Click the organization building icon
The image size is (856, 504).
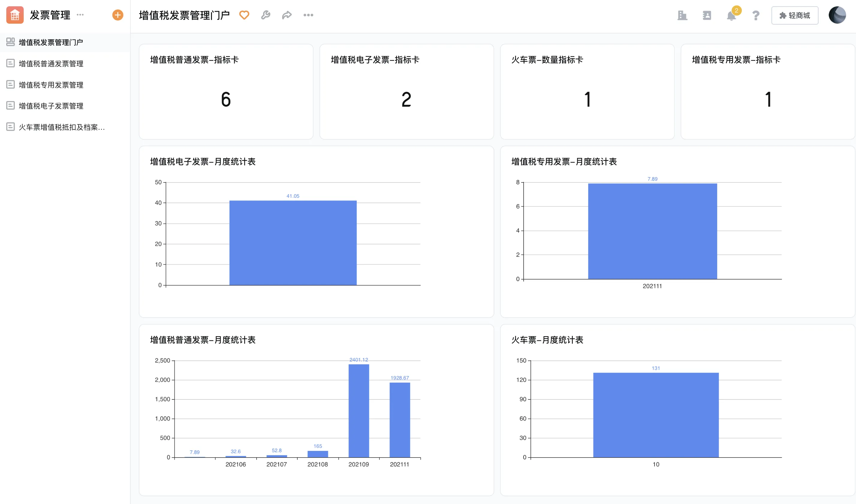click(x=682, y=15)
